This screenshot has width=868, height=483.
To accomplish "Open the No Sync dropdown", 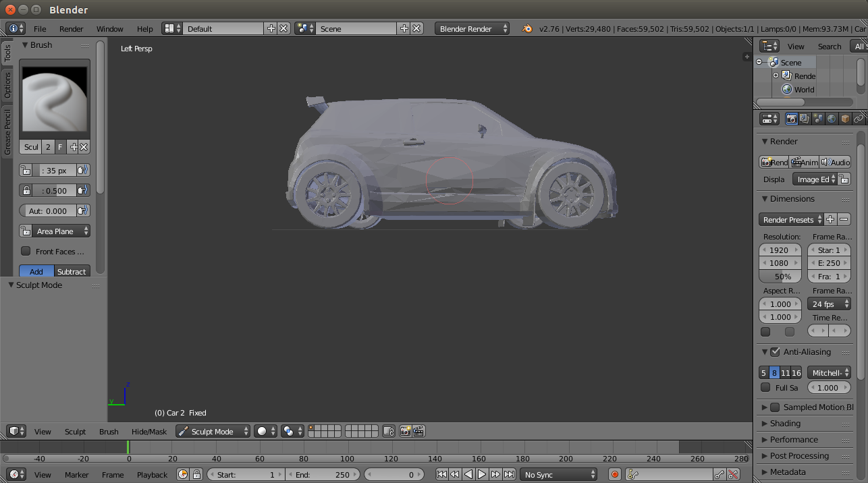I will tap(558, 475).
